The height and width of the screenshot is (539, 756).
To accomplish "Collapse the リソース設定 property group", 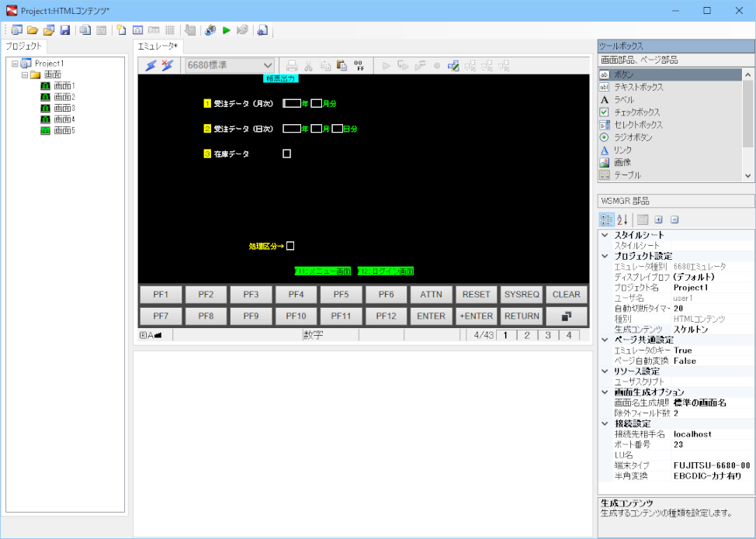I will point(605,371).
